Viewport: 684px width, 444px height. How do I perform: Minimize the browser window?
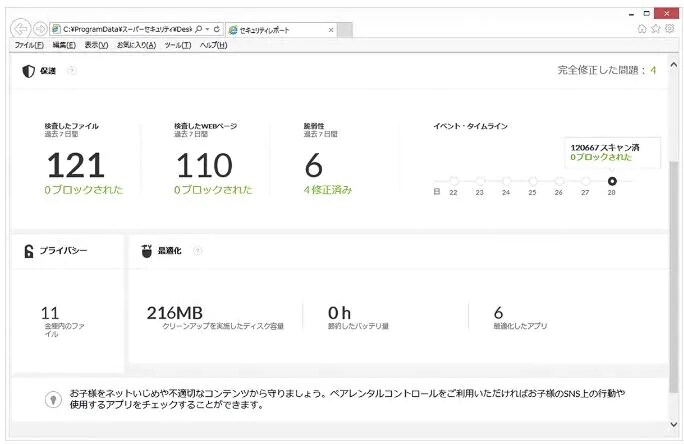631,14
